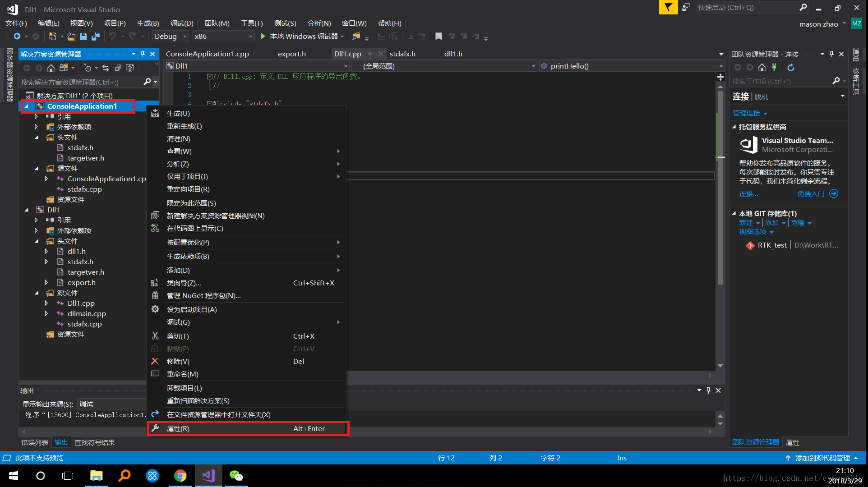Switch to the export.h editor tab
The width and height of the screenshot is (868, 487).
[x=292, y=54]
